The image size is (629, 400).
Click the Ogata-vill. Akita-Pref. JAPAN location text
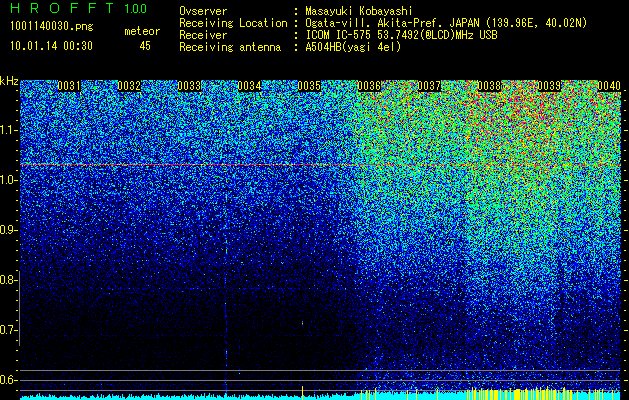446,23
